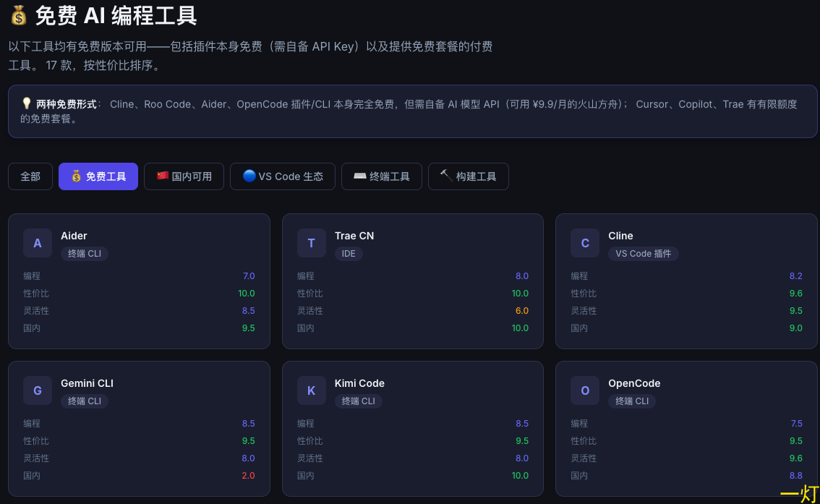Click the money bag icon in page title
The image size is (820, 504).
pyautogui.click(x=18, y=15)
